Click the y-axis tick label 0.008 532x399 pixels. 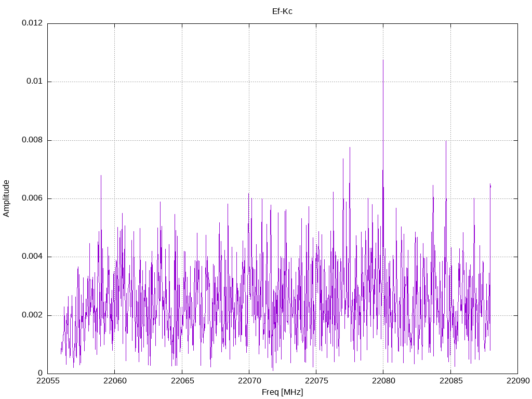point(32,140)
